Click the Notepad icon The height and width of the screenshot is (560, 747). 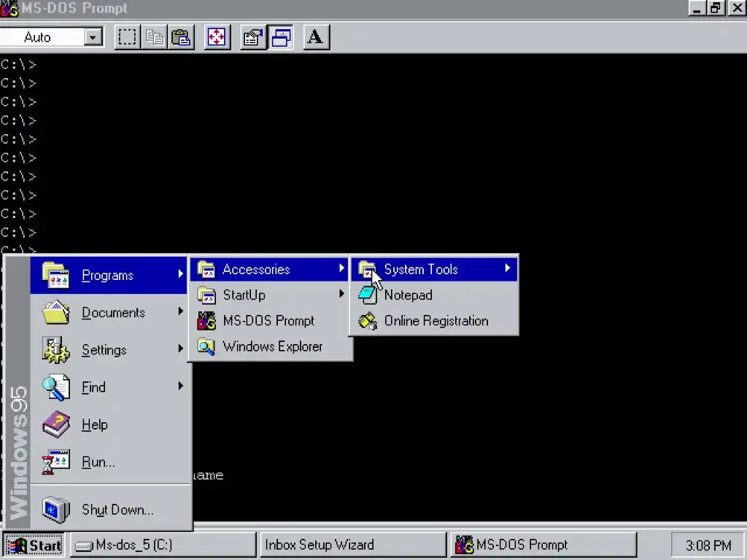click(368, 295)
